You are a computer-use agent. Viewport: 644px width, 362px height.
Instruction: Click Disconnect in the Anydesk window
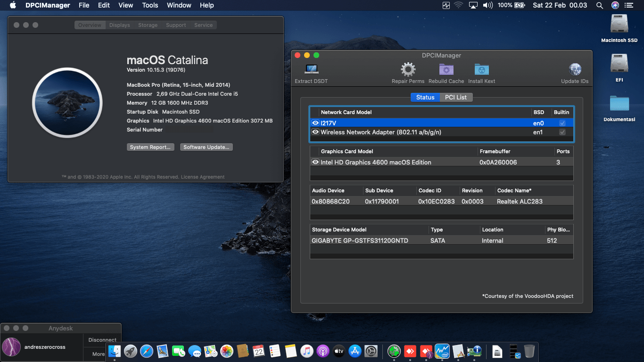[x=102, y=340]
